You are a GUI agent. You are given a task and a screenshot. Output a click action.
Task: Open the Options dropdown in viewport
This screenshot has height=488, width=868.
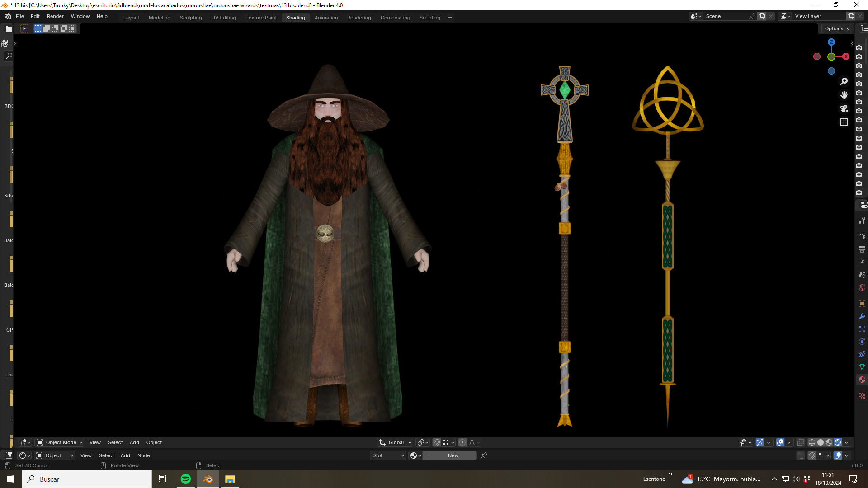(x=837, y=28)
